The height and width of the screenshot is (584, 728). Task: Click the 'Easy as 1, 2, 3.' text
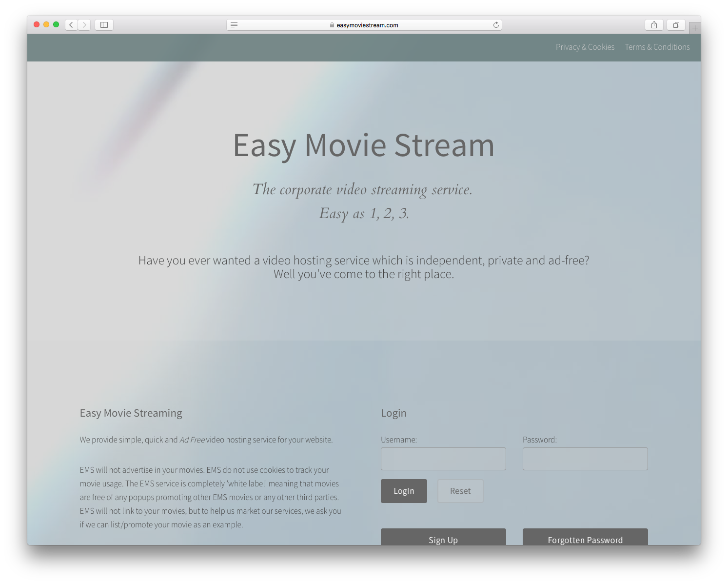364,214
